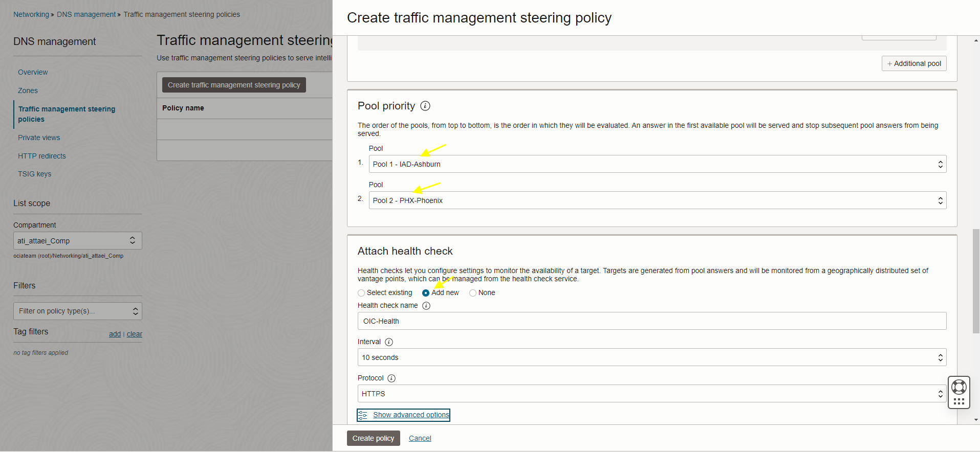Expand the Interval 10 seconds dropdown
This screenshot has height=452, width=980.
[x=651, y=357]
